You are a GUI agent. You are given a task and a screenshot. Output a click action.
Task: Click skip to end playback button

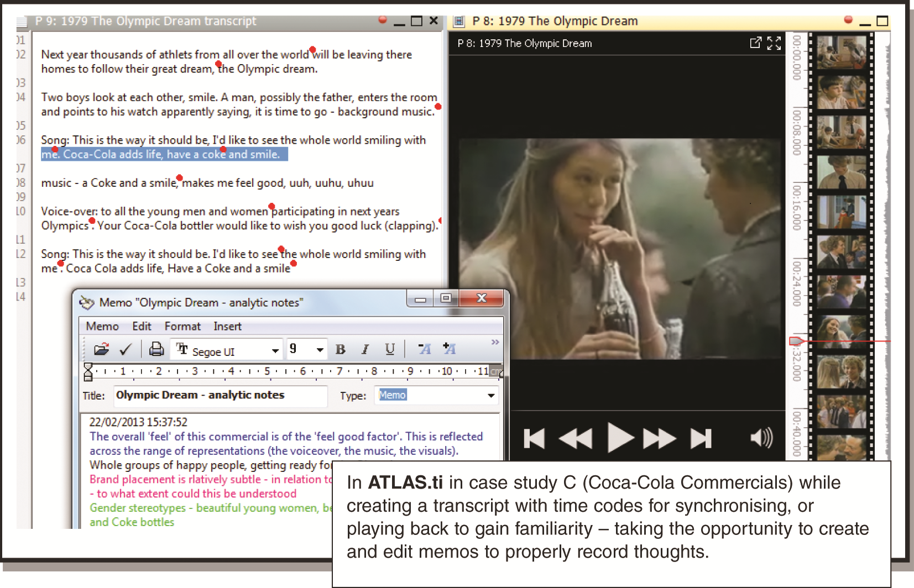(x=701, y=439)
